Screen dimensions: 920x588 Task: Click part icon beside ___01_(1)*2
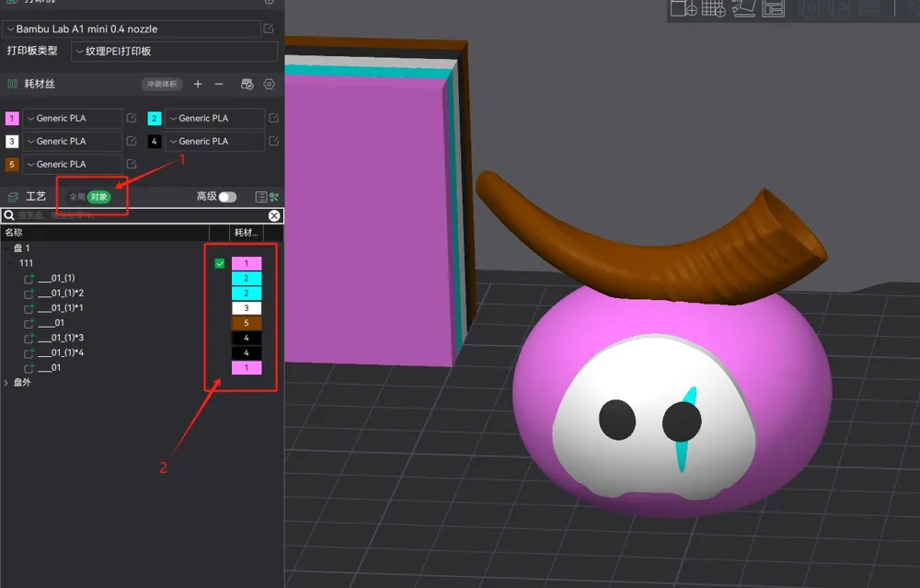pyautogui.click(x=29, y=293)
